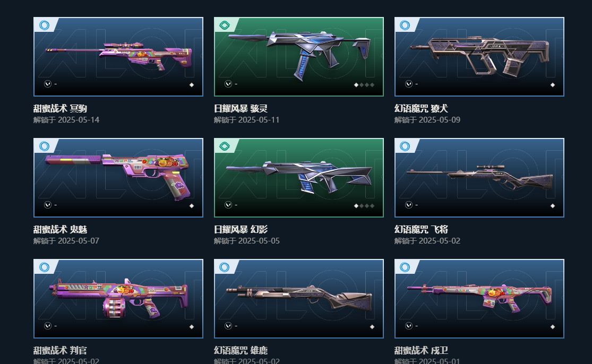Click the blue tier badge on 幻语魔咒 獠犬 card
Screen dimensions: 592x364
[x=405, y=25]
